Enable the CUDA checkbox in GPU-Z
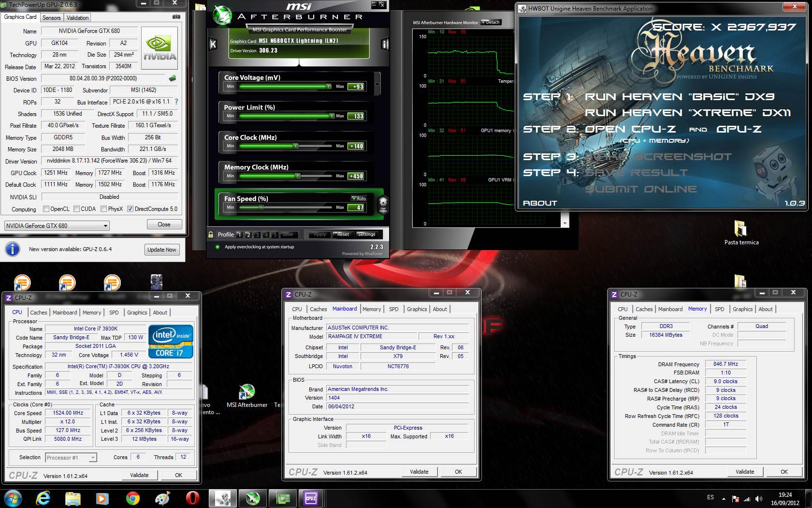This screenshot has width=812, height=508. [x=77, y=209]
